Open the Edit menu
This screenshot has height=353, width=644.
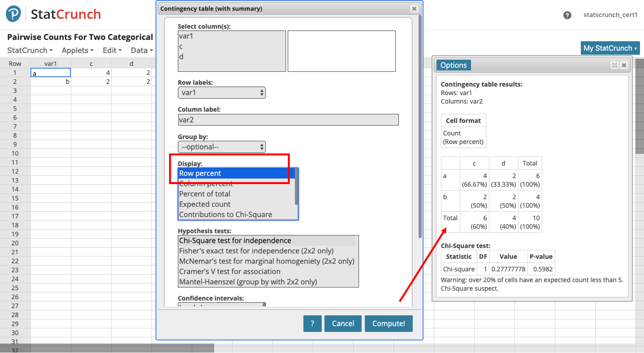click(112, 50)
